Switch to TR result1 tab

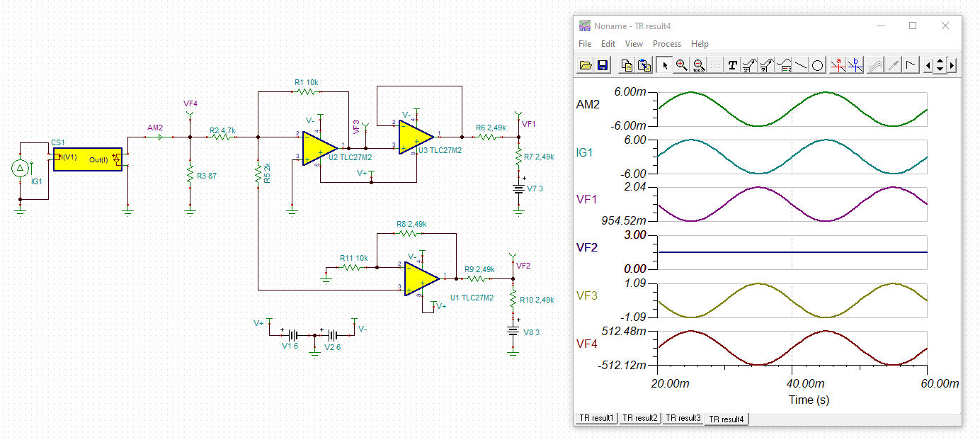point(596,418)
